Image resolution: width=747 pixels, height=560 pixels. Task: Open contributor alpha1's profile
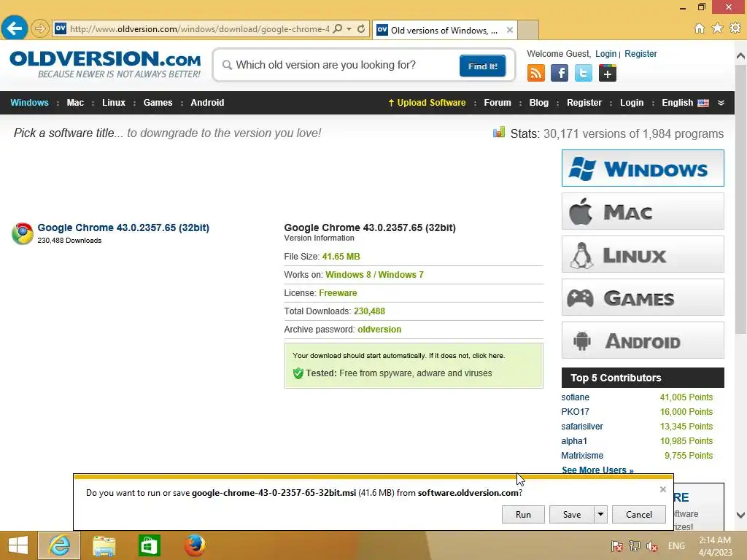574,441
